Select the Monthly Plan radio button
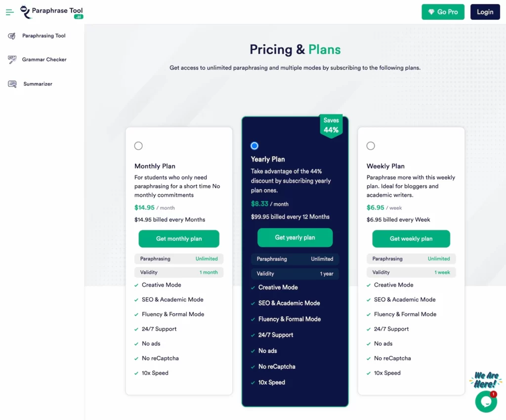Image resolution: width=506 pixels, height=420 pixels. [138, 146]
